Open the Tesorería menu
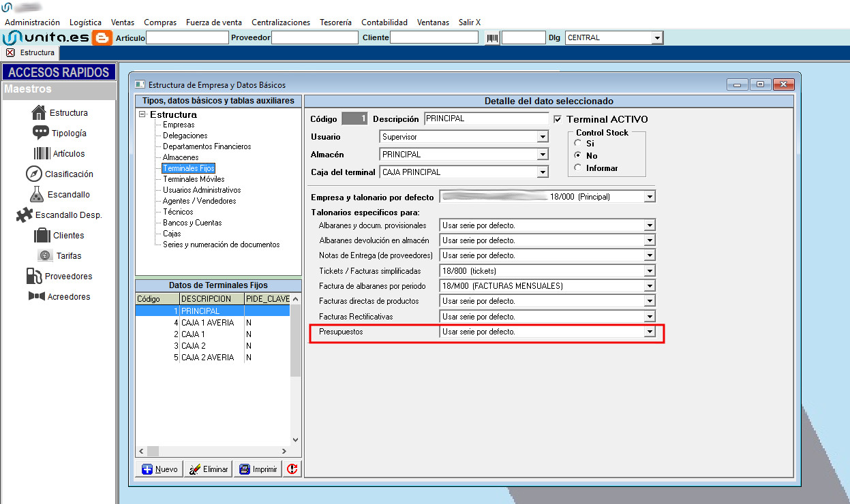 336,22
